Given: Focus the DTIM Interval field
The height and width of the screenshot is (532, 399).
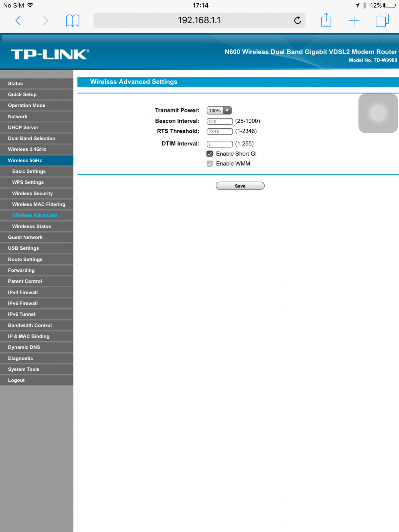Looking at the screenshot, I should click(220, 144).
